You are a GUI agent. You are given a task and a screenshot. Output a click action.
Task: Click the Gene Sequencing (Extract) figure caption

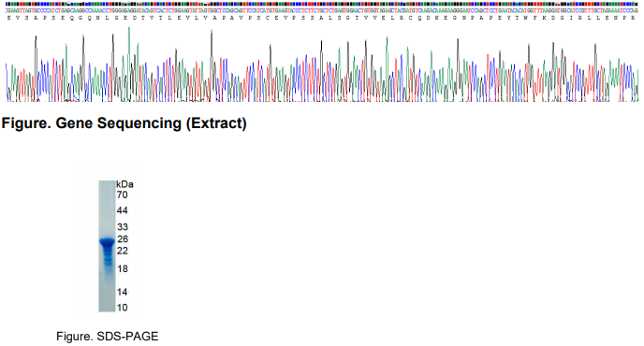[124, 123]
